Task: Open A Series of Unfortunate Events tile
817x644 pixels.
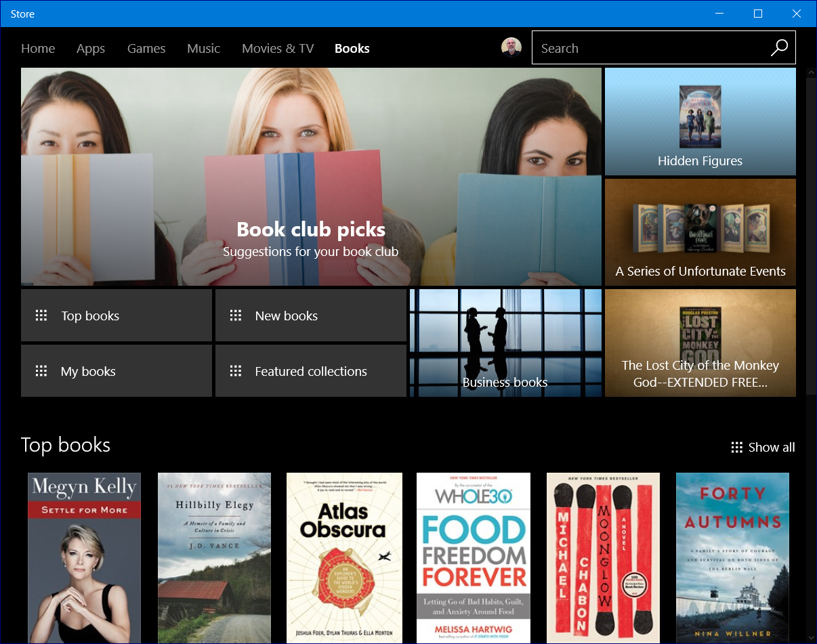Action: pos(700,232)
